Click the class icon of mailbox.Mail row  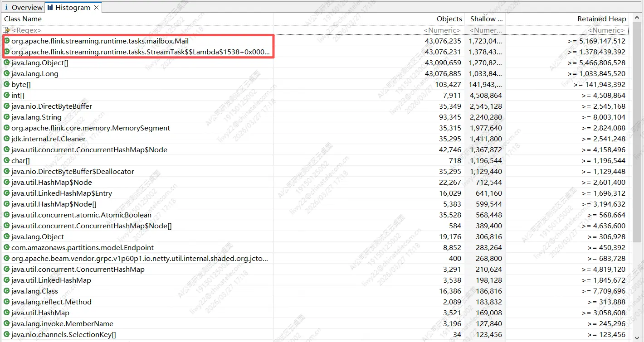click(7, 41)
